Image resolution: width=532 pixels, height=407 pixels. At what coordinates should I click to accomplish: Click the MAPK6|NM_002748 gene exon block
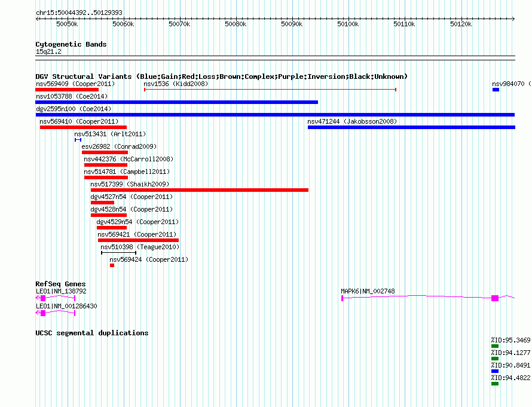[x=495, y=298]
